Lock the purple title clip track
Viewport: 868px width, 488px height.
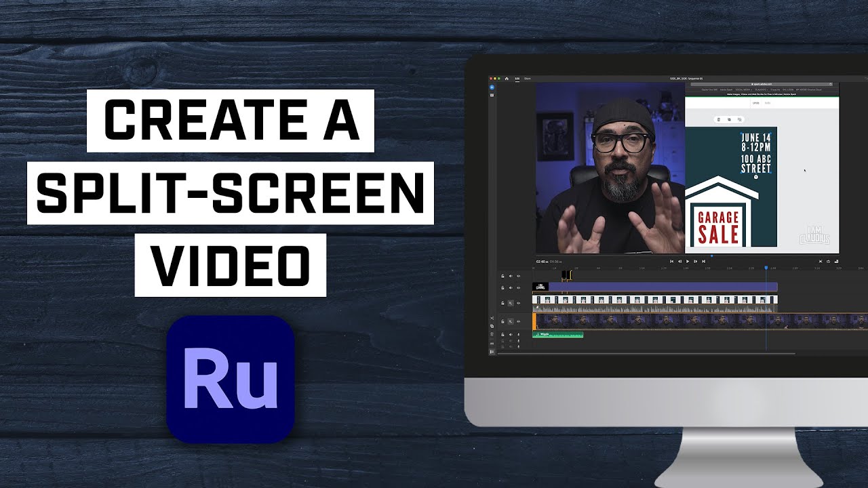[x=502, y=288]
